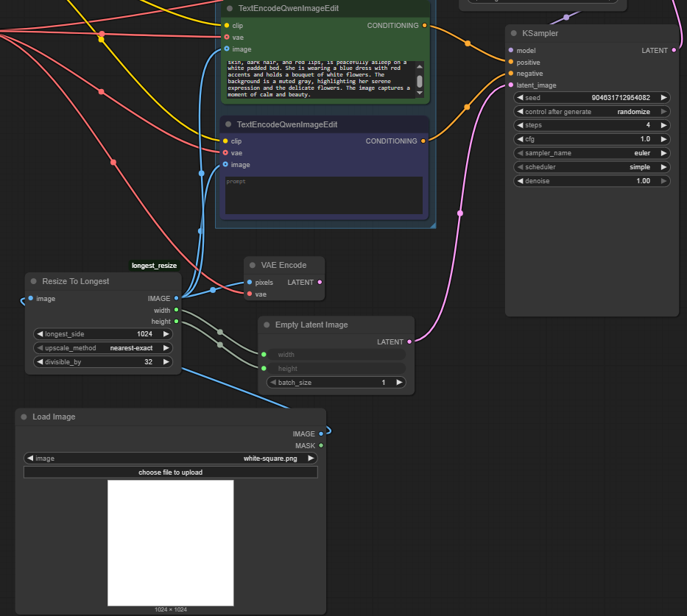Click the KSampler model input socket
The width and height of the screenshot is (687, 616).
pos(511,50)
